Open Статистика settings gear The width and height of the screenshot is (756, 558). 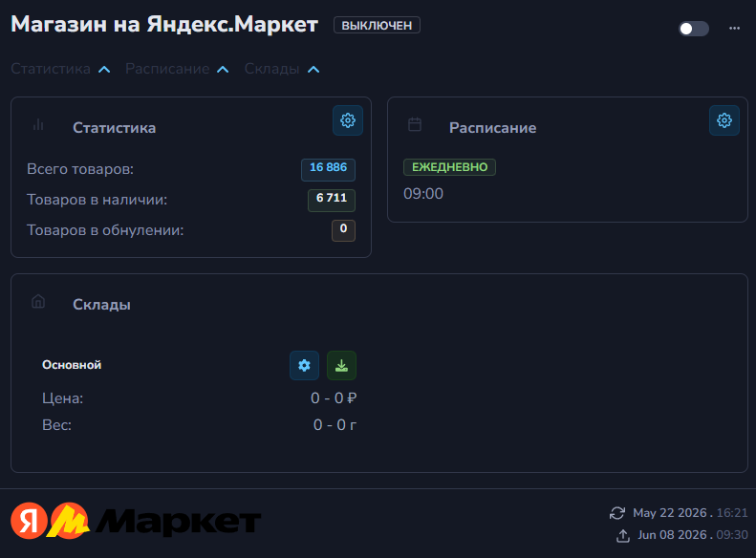348,120
